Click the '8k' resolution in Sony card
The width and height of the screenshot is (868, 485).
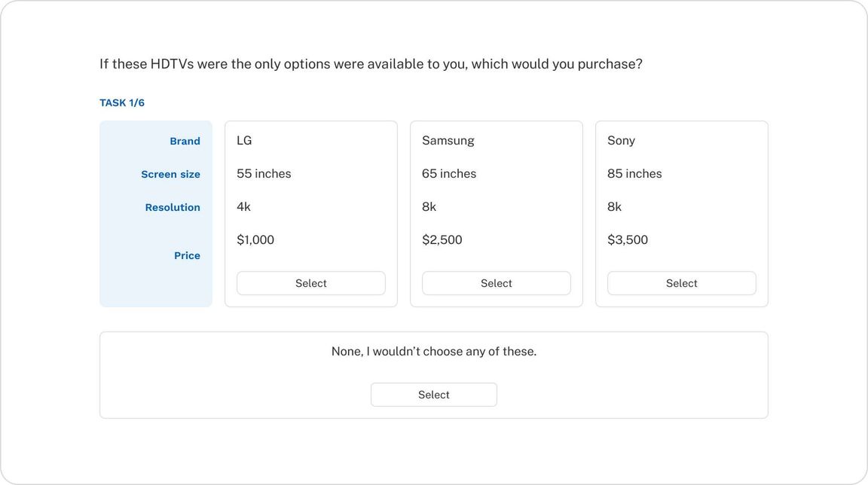(615, 207)
